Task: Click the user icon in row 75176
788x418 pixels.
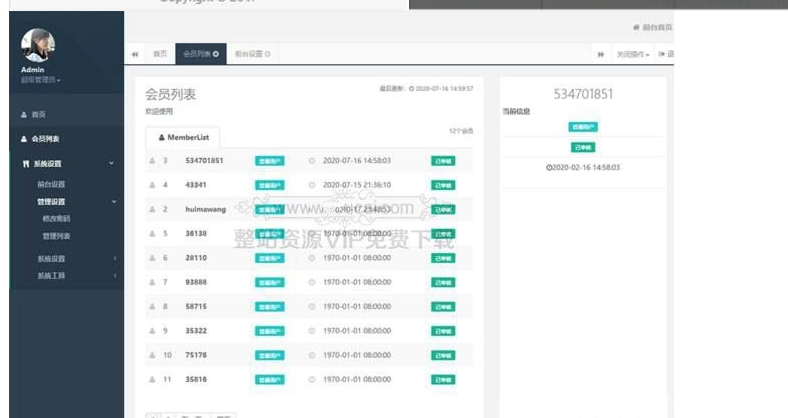Action: tap(152, 355)
